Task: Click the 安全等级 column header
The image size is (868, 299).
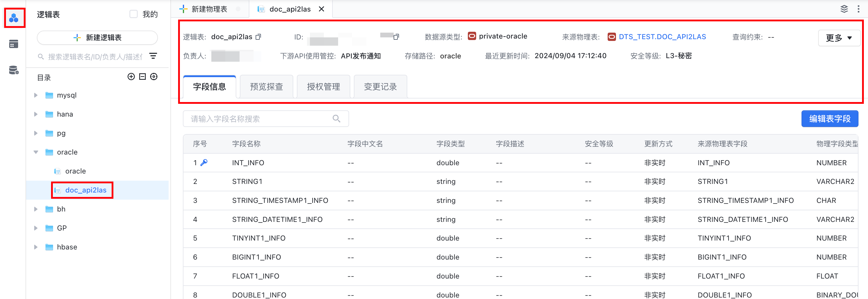Action: point(599,144)
